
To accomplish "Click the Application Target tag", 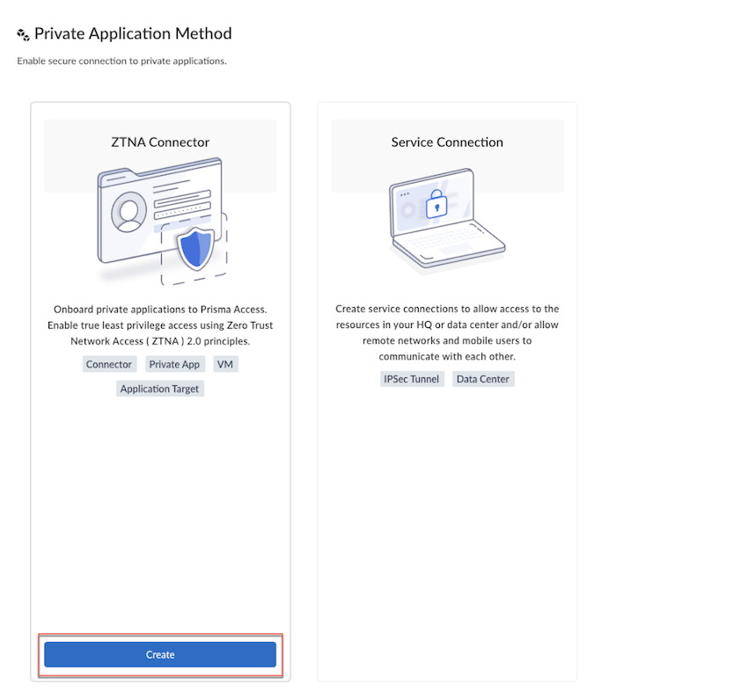I will pos(160,389).
